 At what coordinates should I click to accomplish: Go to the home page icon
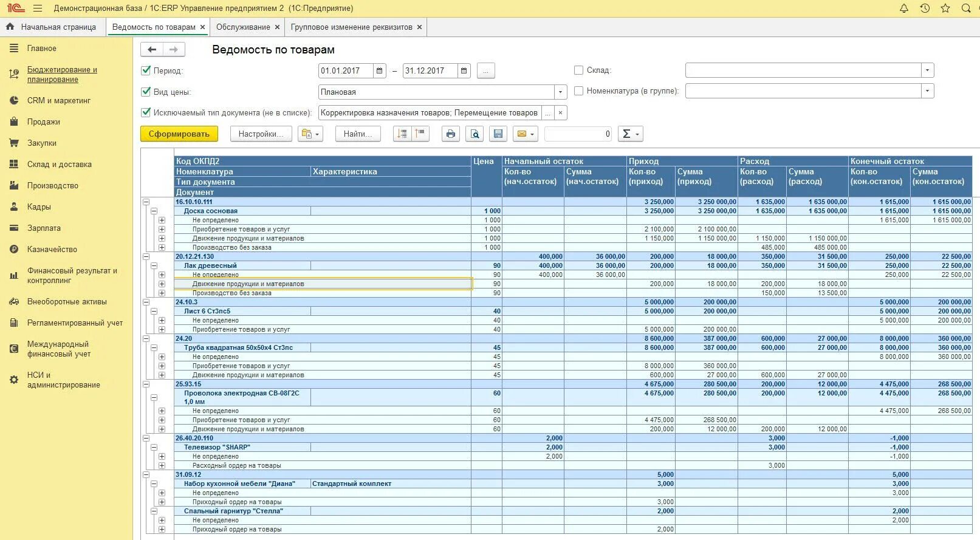point(10,27)
